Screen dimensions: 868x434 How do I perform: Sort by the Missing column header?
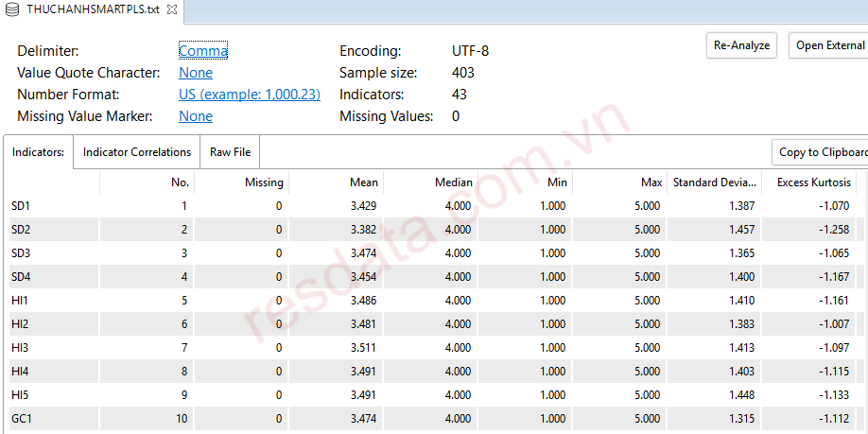coord(263,182)
